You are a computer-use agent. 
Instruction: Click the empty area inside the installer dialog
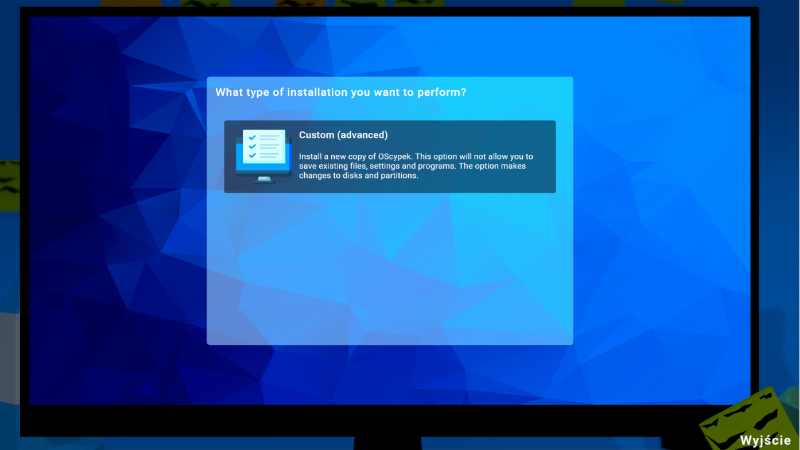coord(389,270)
